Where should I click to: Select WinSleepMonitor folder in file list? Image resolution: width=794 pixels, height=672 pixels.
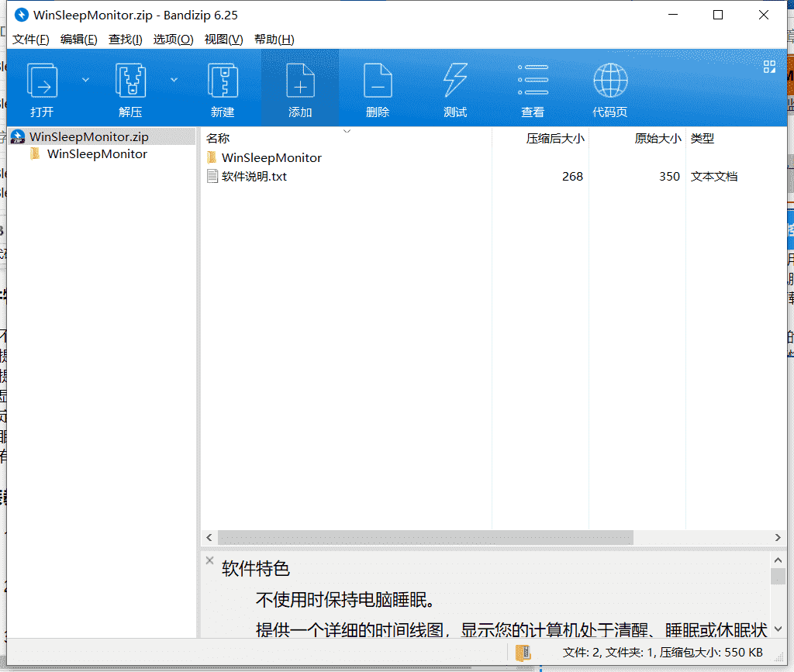click(271, 158)
